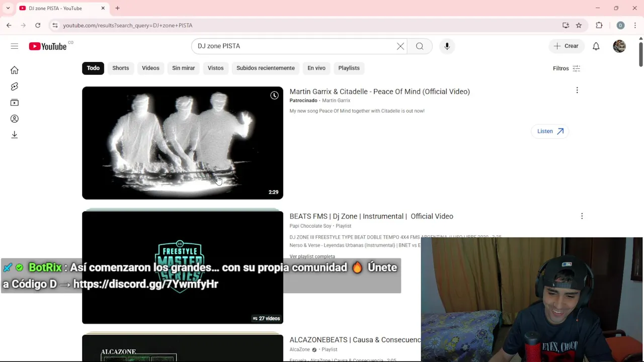Click the Crear create button
The width and height of the screenshot is (644, 362).
pyautogui.click(x=567, y=46)
